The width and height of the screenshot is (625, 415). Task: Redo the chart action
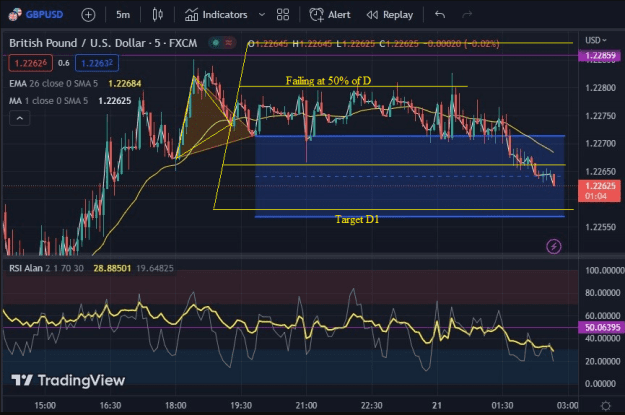click(467, 15)
